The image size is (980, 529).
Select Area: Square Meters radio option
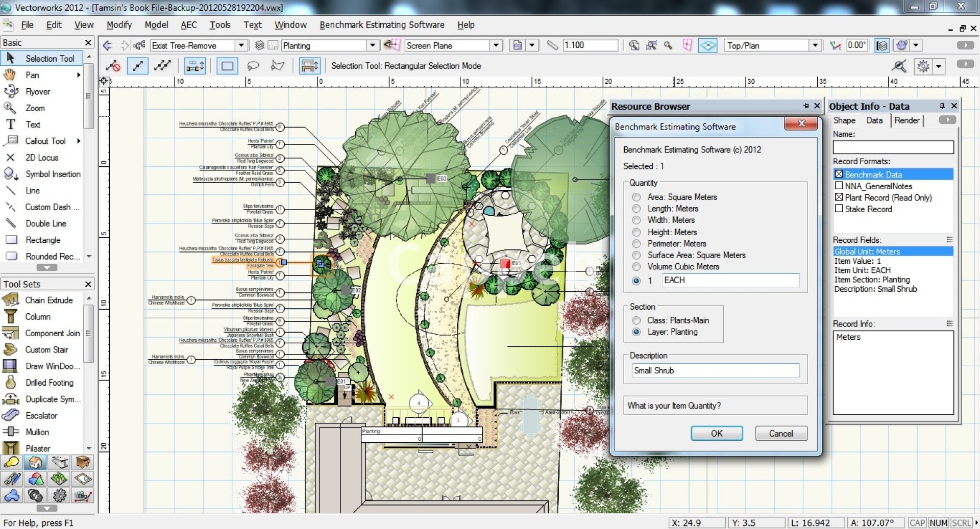pos(636,197)
